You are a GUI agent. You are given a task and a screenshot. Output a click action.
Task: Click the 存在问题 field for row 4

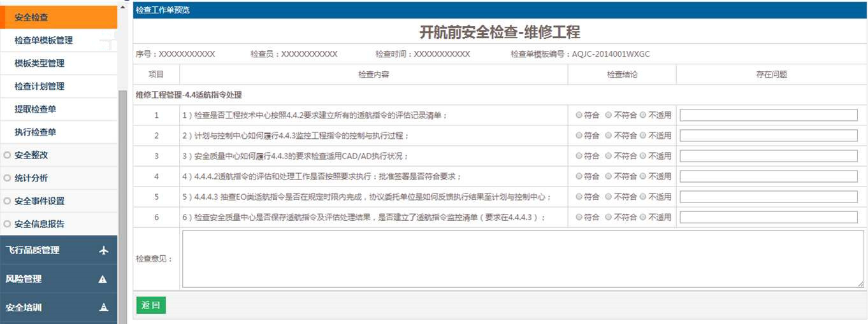tap(769, 176)
